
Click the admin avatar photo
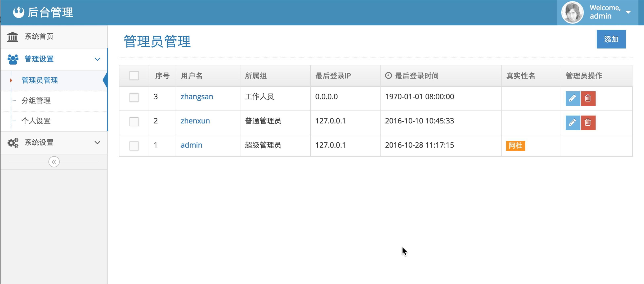pyautogui.click(x=572, y=12)
